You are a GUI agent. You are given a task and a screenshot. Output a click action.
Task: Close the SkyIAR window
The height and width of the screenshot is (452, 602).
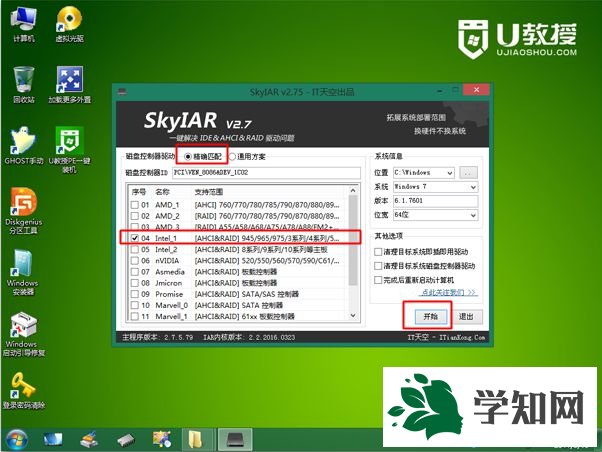(x=476, y=90)
